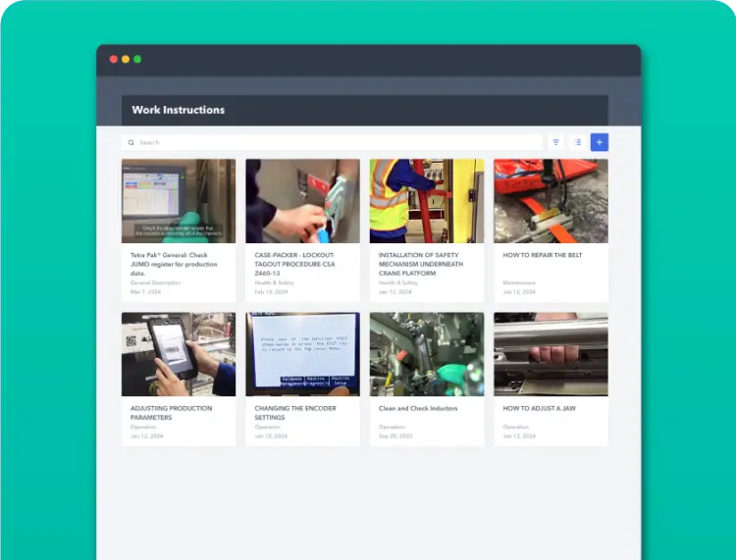736x560 pixels.
Task: Open the encoder settings screen thumbnail
Action: [303, 354]
